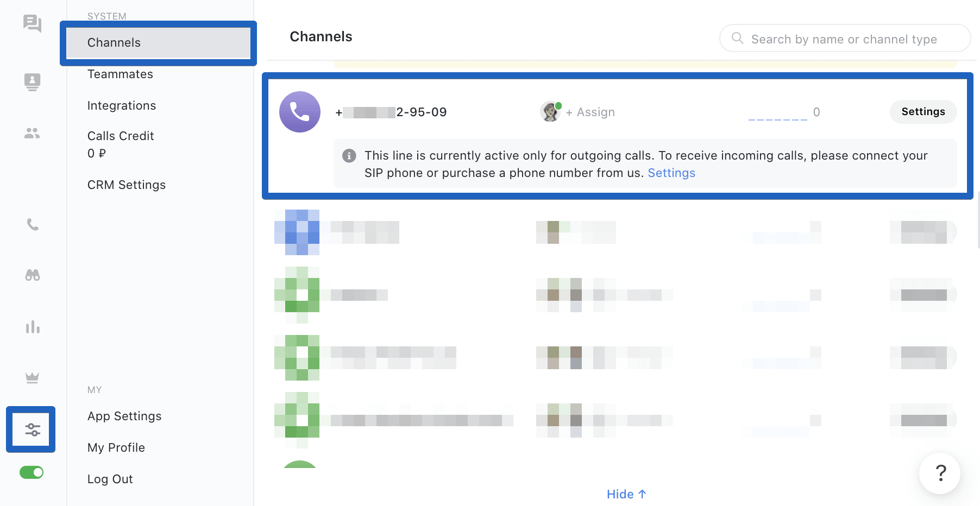Open the bar chart analytics icon
This screenshot has width=980, height=506.
[x=33, y=327]
